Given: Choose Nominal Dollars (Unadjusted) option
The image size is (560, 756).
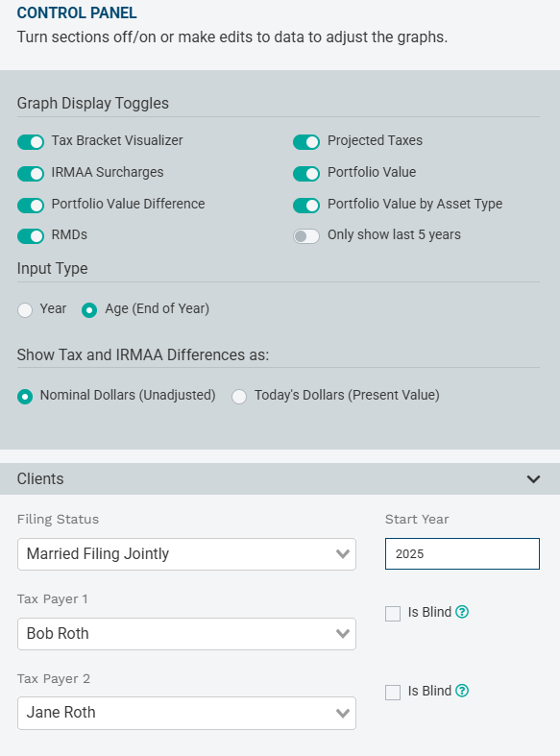Looking at the screenshot, I should tap(25, 397).
